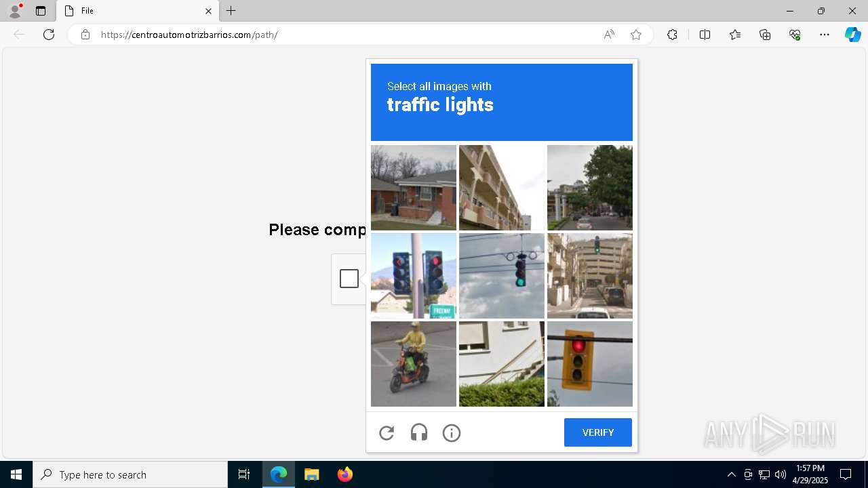View site information lock icon

click(x=85, y=35)
